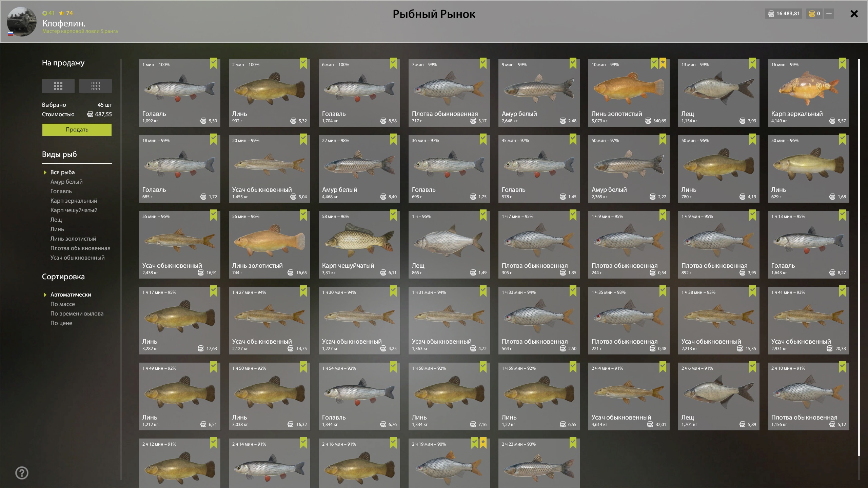Filter fish list by Линь золотистый
Screen dimensions: 868x488
73,239
